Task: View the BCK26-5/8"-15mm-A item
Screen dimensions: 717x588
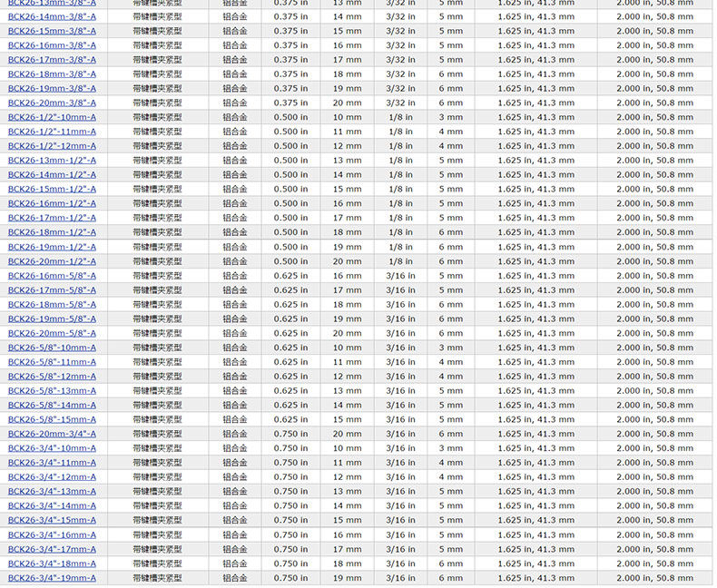Action: [x=52, y=420]
